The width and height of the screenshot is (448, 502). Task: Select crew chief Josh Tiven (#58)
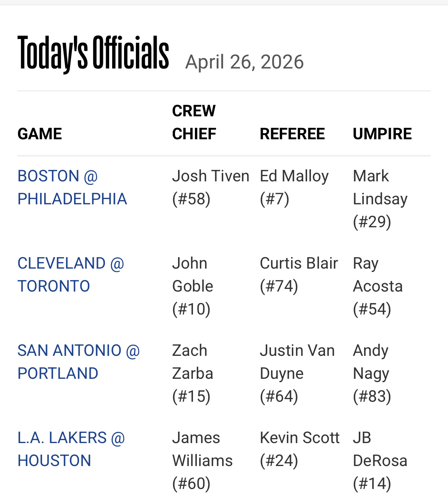coord(211,187)
